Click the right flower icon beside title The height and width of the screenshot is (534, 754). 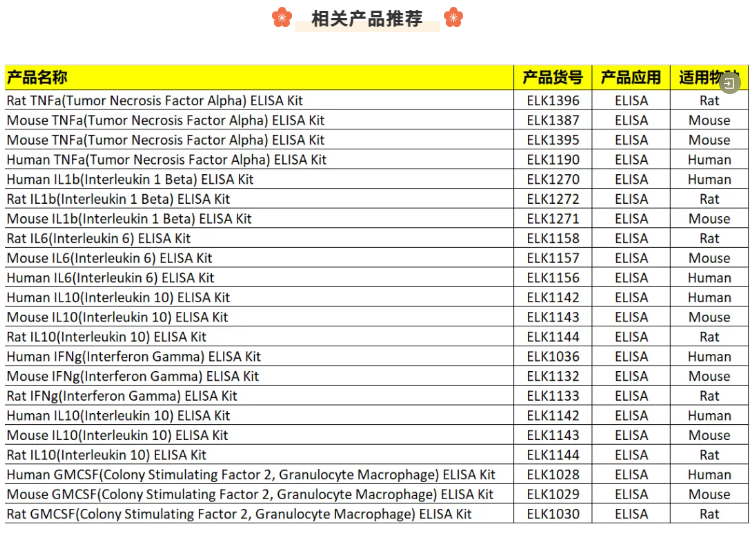[453, 17]
